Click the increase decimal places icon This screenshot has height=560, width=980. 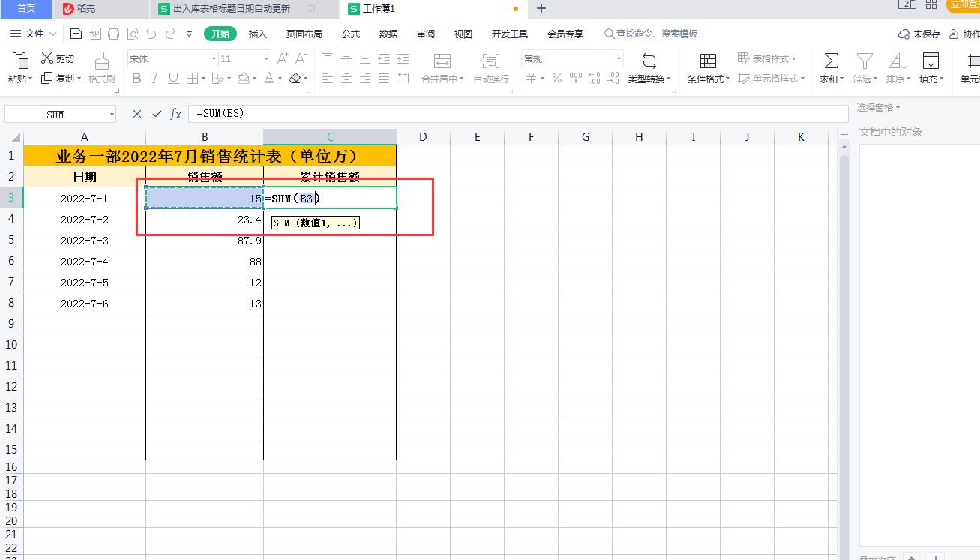595,78
